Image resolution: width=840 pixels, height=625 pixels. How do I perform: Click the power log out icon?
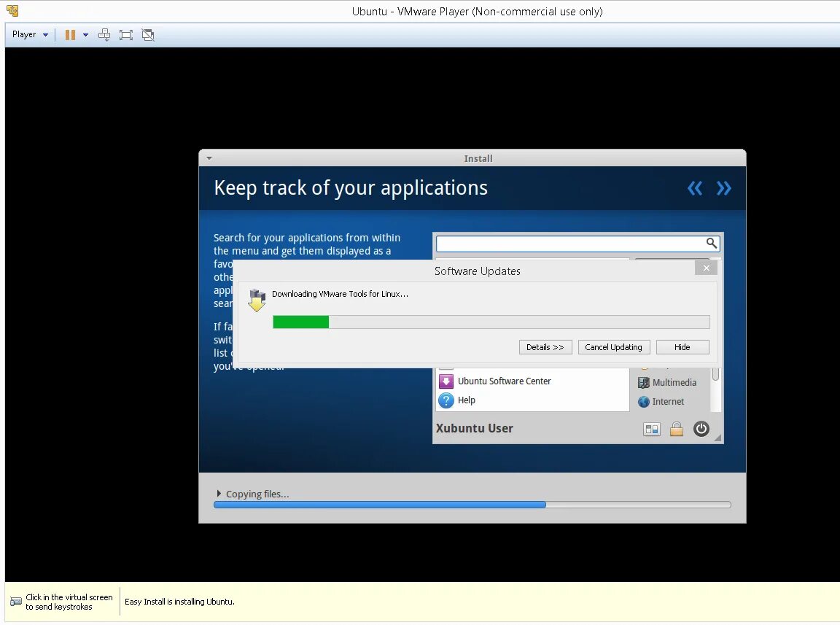click(701, 429)
